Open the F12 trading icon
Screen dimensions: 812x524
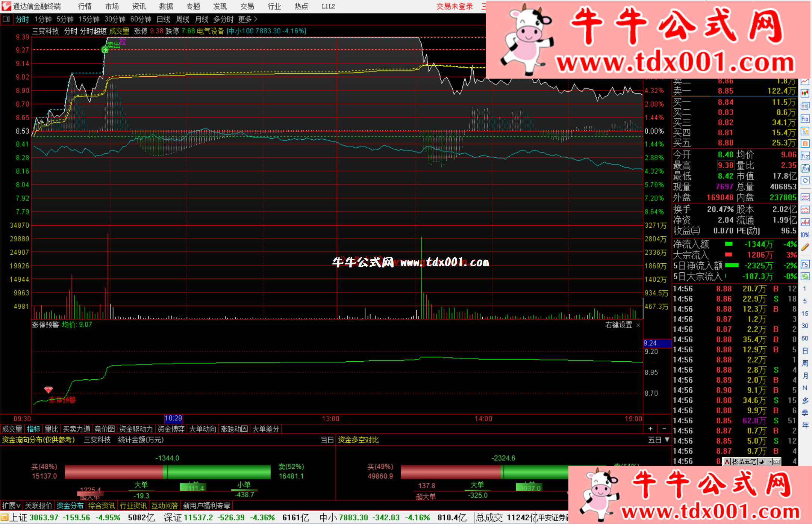point(805,156)
